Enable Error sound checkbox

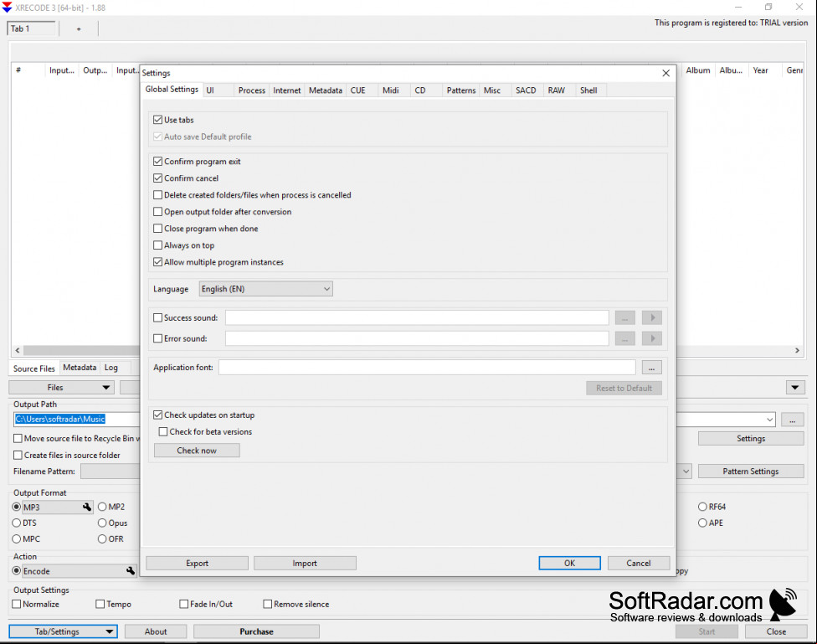[x=158, y=338]
